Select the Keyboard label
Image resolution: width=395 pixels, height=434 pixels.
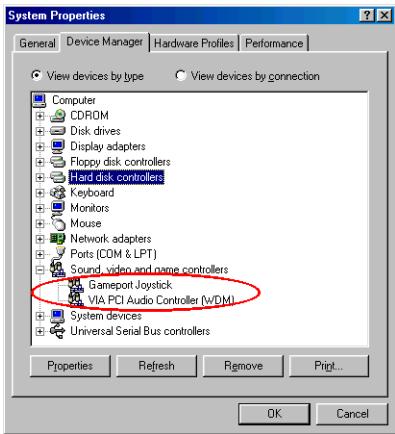point(92,193)
